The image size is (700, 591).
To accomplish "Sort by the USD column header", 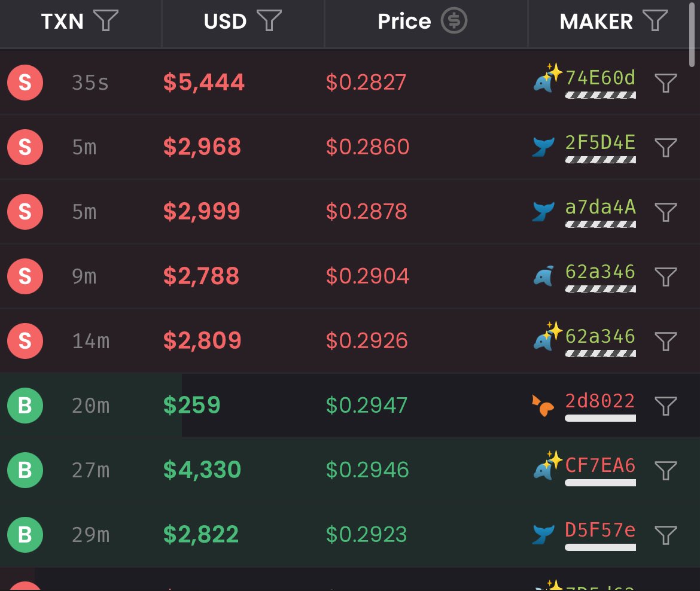I will [225, 22].
